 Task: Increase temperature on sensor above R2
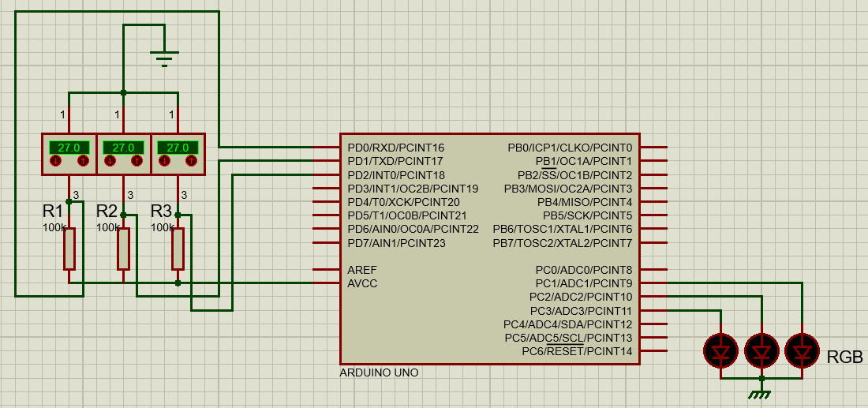pos(137,161)
